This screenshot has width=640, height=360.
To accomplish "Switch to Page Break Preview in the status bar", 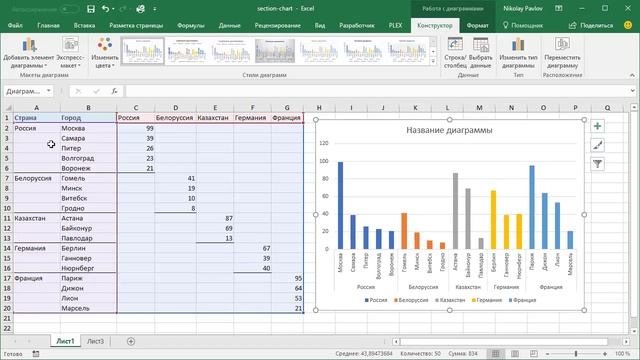I will pos(533,353).
